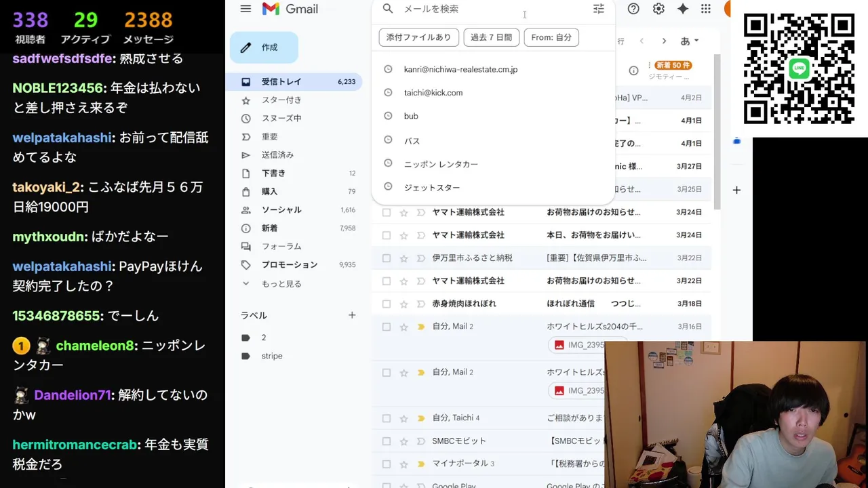
Task: Open フォーラム category
Action: click(x=294, y=247)
